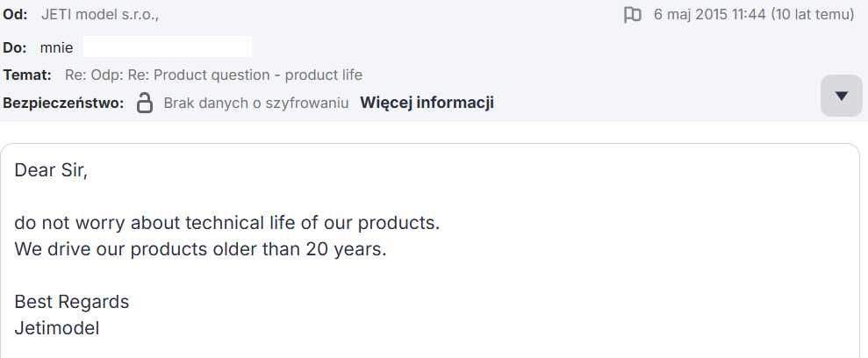
Task: Click the recipient "mnie"
Action: (56, 47)
